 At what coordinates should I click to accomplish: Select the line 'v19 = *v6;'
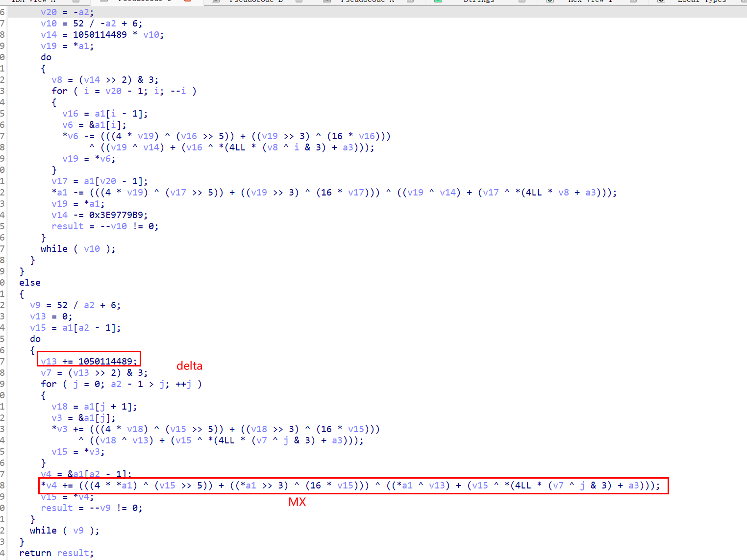click(89, 159)
